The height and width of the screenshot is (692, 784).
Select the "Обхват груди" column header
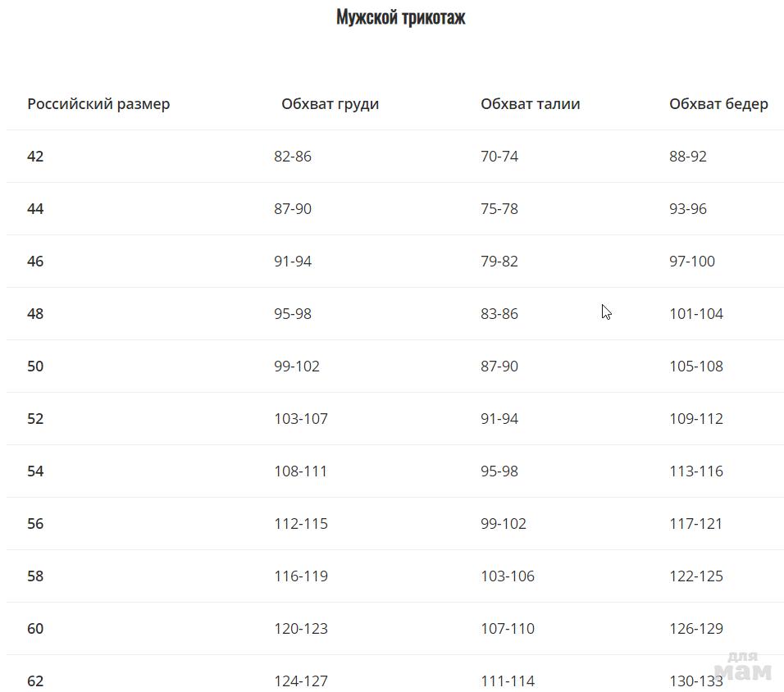click(x=330, y=104)
